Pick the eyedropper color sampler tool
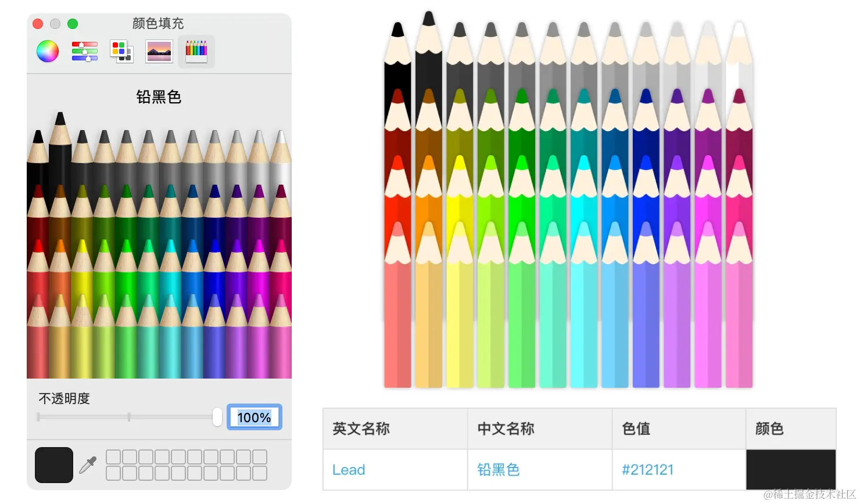 88,465
